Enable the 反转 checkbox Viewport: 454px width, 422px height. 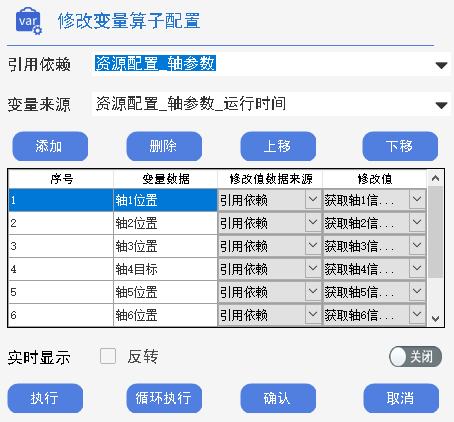pyautogui.click(x=108, y=356)
